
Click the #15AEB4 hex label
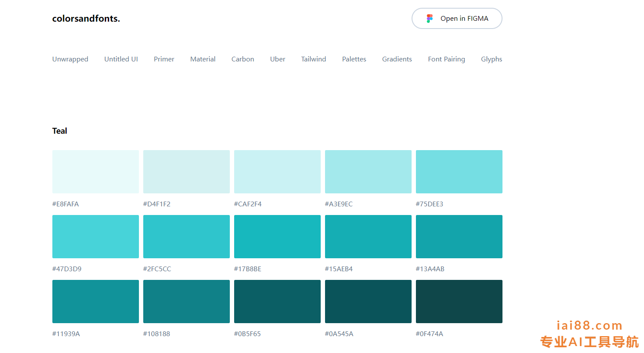coord(339,269)
